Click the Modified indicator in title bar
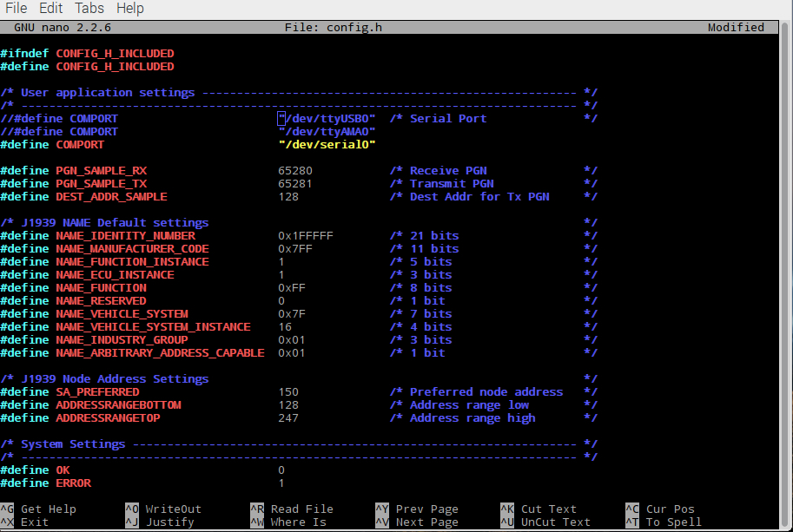Viewport: 793px width, 532px height. tap(735, 27)
